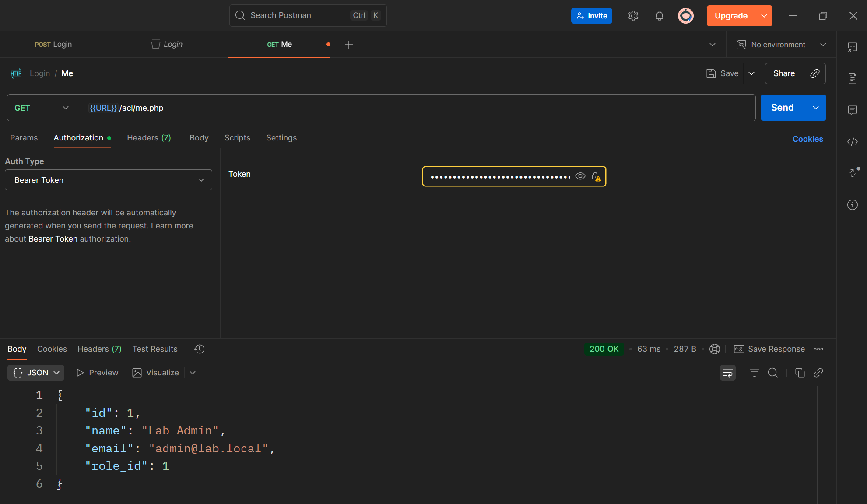Toggle word wrap for response
The width and height of the screenshot is (867, 504).
click(x=727, y=373)
